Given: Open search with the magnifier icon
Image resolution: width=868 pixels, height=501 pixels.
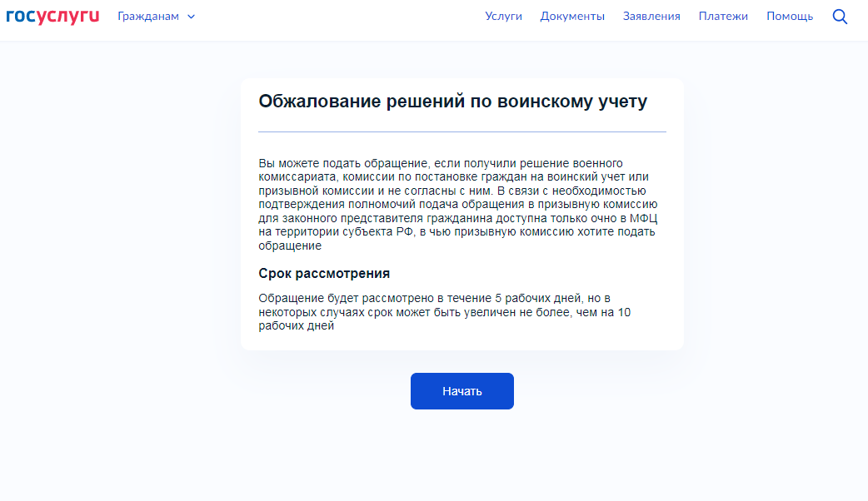Looking at the screenshot, I should coord(840,17).
